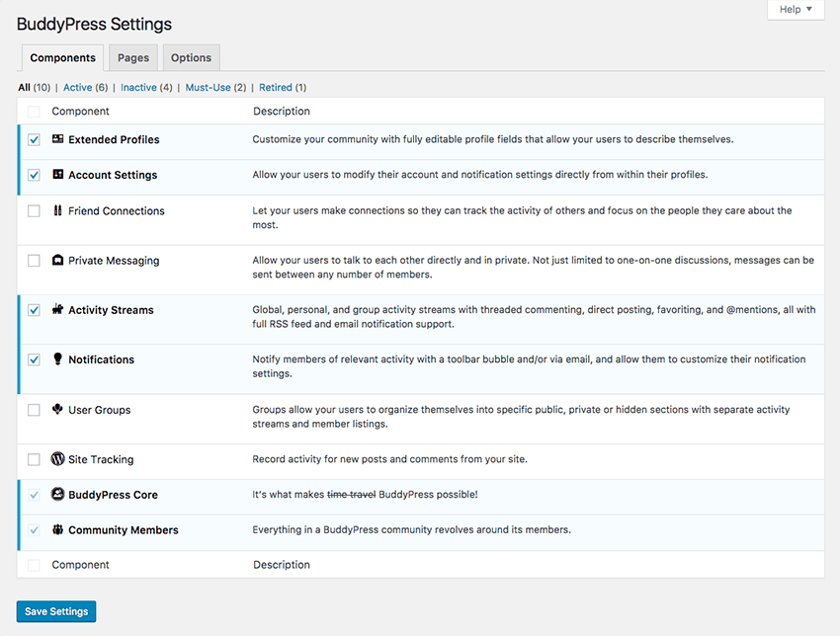Click Community Members' description text

click(x=411, y=530)
